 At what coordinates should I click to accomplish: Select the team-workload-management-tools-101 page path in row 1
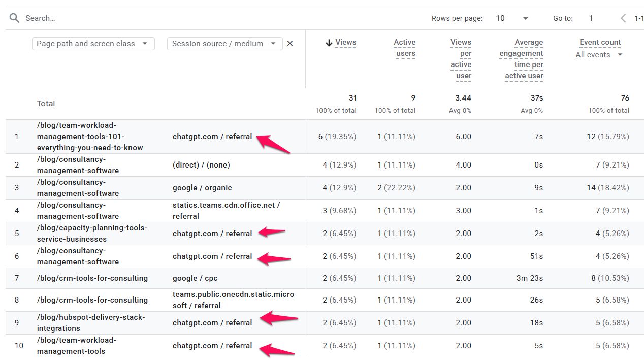(90, 137)
